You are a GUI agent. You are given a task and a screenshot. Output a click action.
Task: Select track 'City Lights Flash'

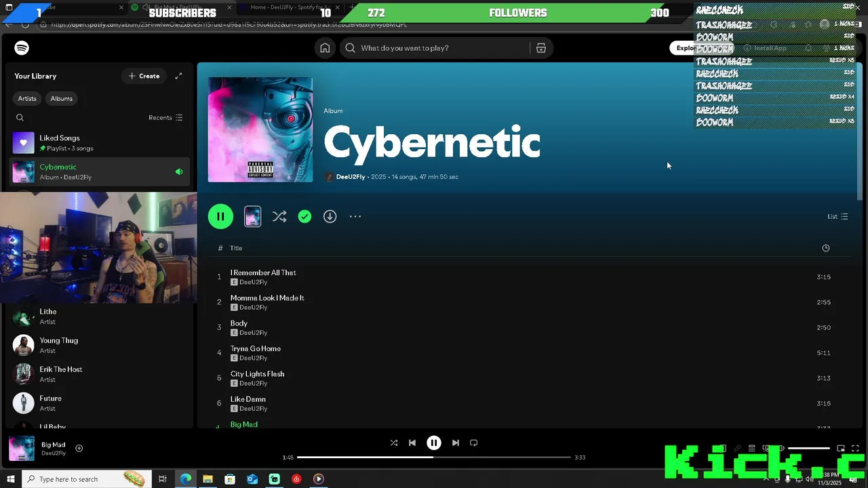(257, 374)
